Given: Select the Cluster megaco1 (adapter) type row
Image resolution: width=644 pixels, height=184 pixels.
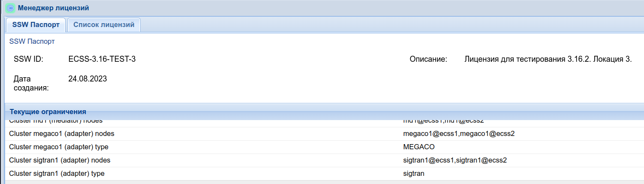Looking at the screenshot, I should 59,147.
